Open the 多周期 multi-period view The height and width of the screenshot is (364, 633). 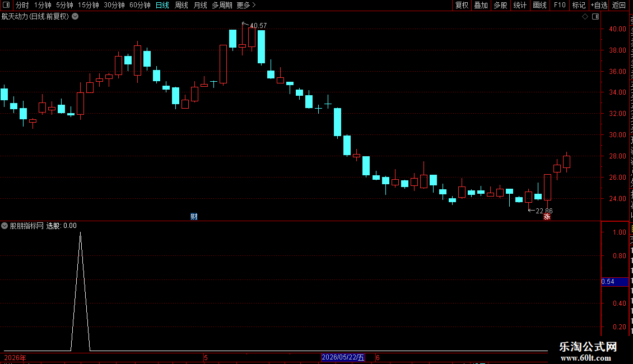[x=222, y=5]
